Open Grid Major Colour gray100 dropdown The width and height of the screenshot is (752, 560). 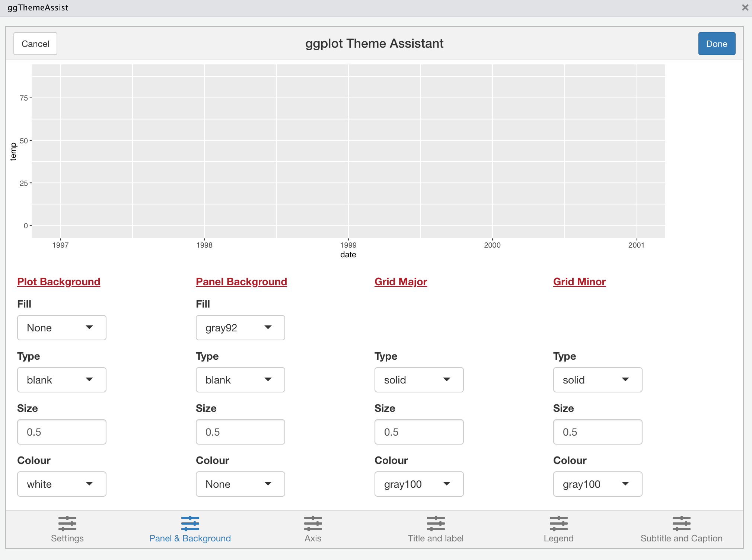[x=419, y=484]
